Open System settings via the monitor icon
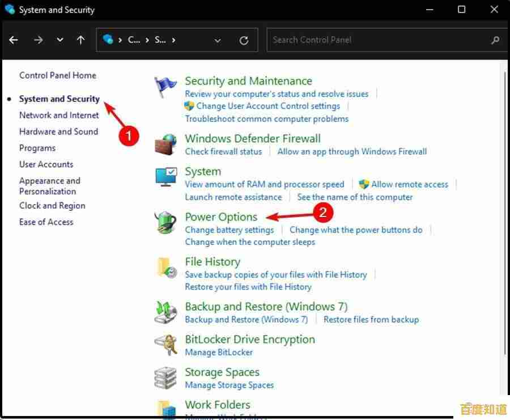 tap(165, 176)
